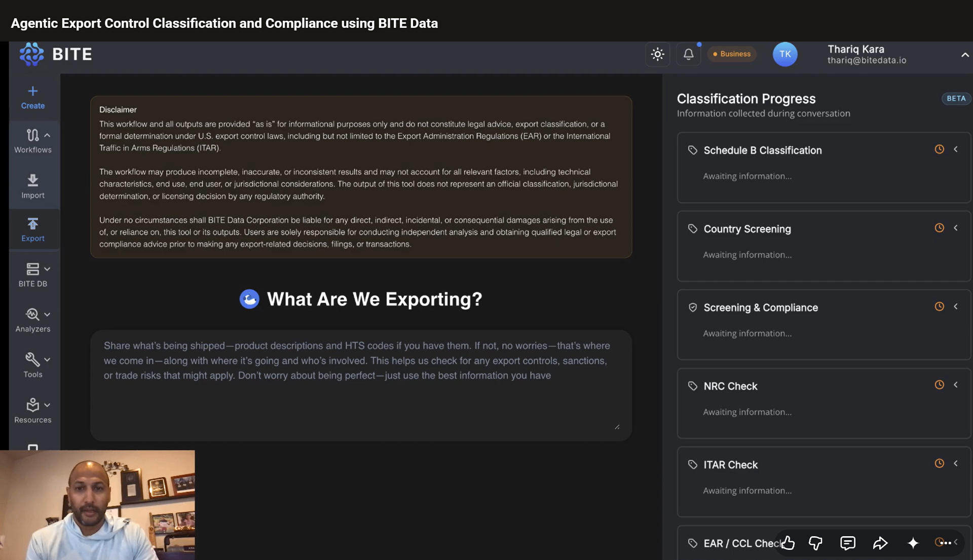The height and width of the screenshot is (560, 973).
Task: Click Awaiting information under Country Screening
Action: click(747, 255)
